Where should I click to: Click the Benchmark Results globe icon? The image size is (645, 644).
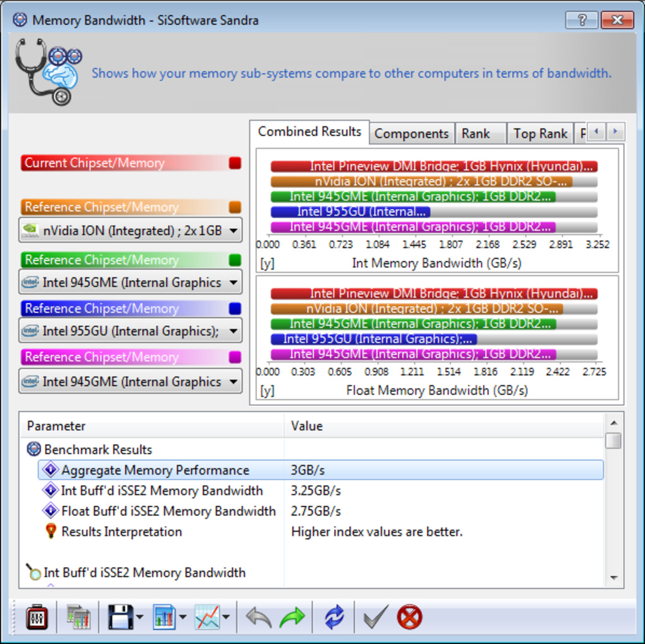(x=34, y=449)
